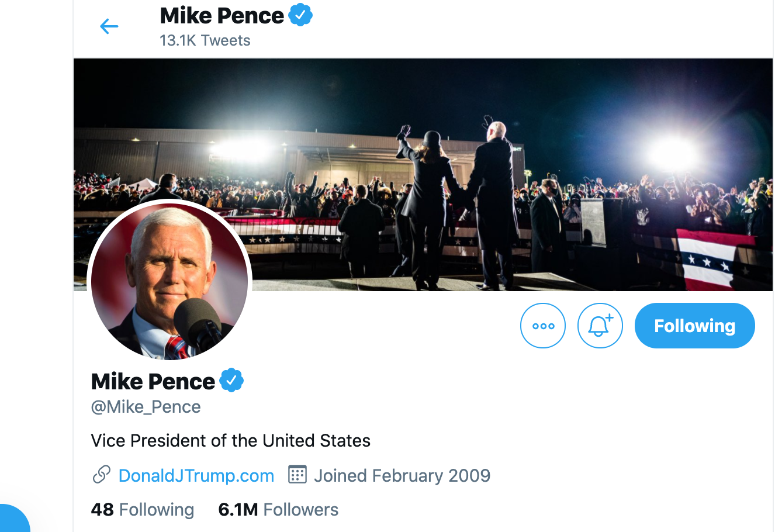Click the Mike Pence title in the top header

click(222, 16)
